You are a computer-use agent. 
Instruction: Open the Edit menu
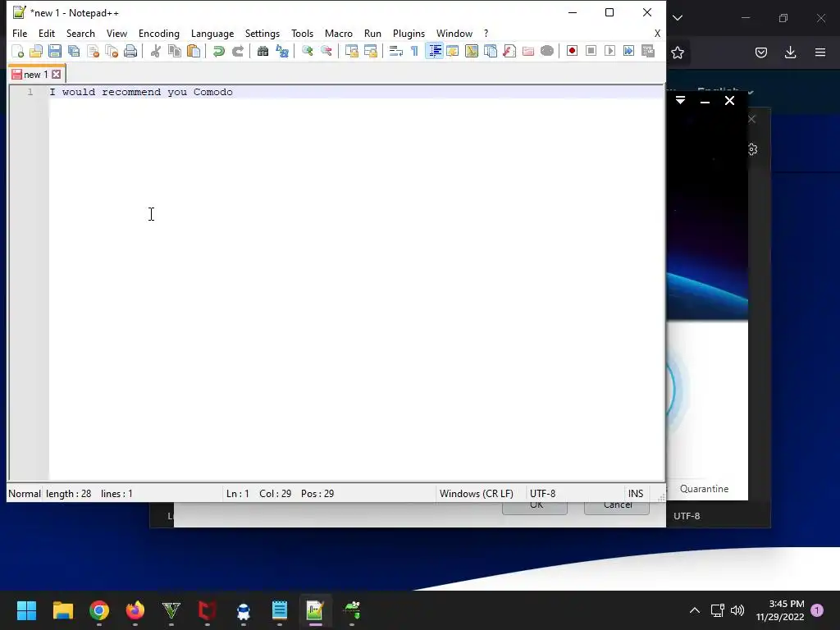click(47, 33)
